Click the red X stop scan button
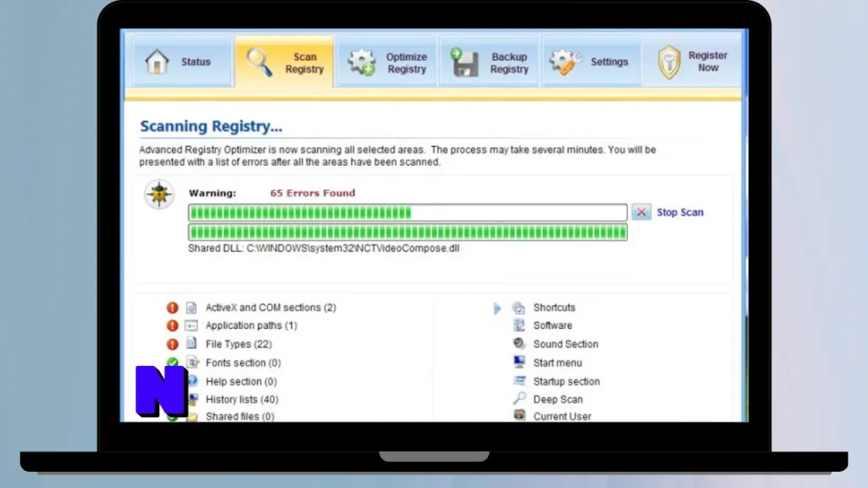 pyautogui.click(x=641, y=212)
